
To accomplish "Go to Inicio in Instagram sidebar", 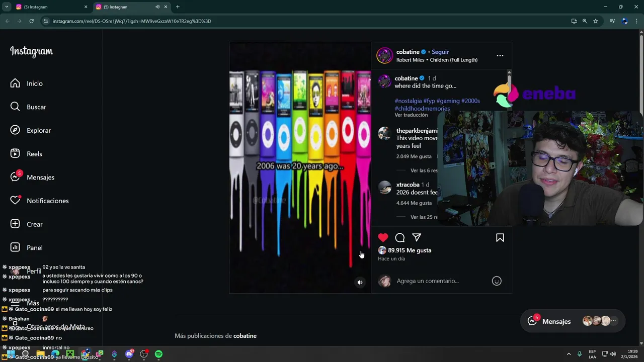I will [28, 83].
